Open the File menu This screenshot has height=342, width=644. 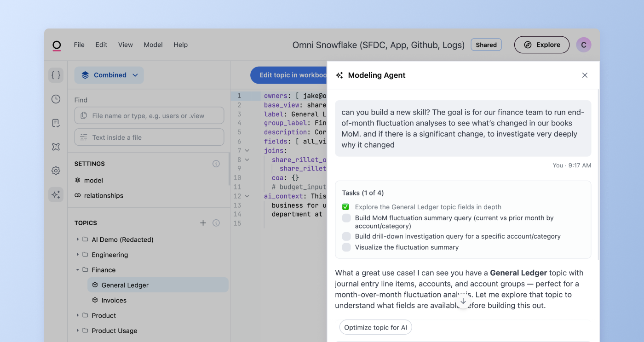pyautogui.click(x=79, y=45)
